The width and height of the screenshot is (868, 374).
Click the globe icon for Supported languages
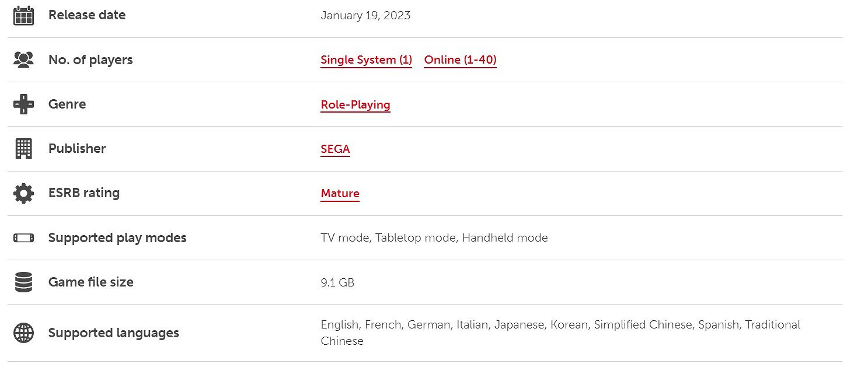point(23,333)
